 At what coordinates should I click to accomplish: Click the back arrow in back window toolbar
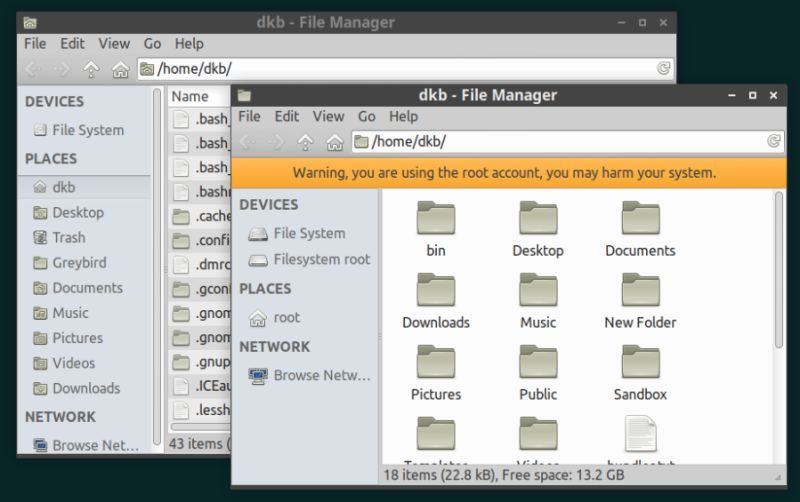(33, 69)
